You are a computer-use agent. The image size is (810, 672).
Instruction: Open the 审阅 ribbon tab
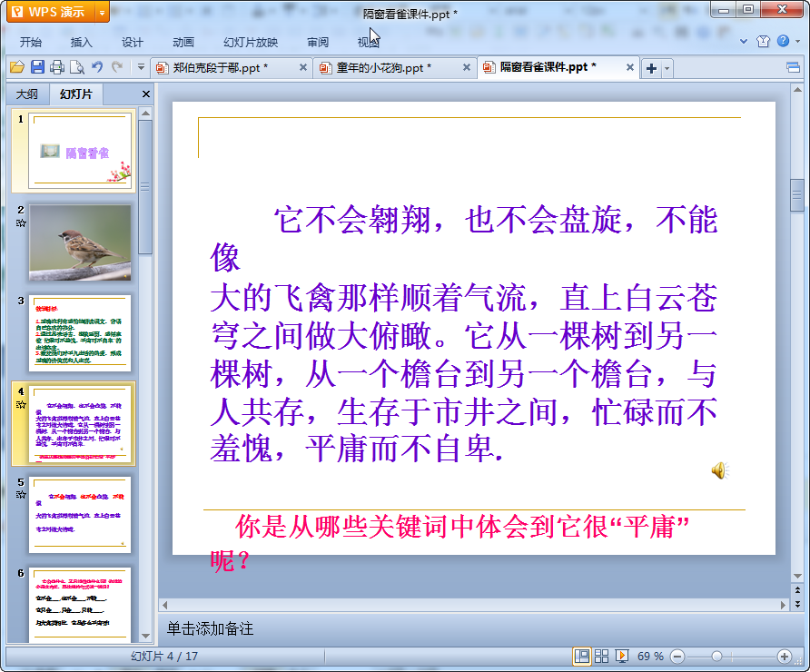318,43
